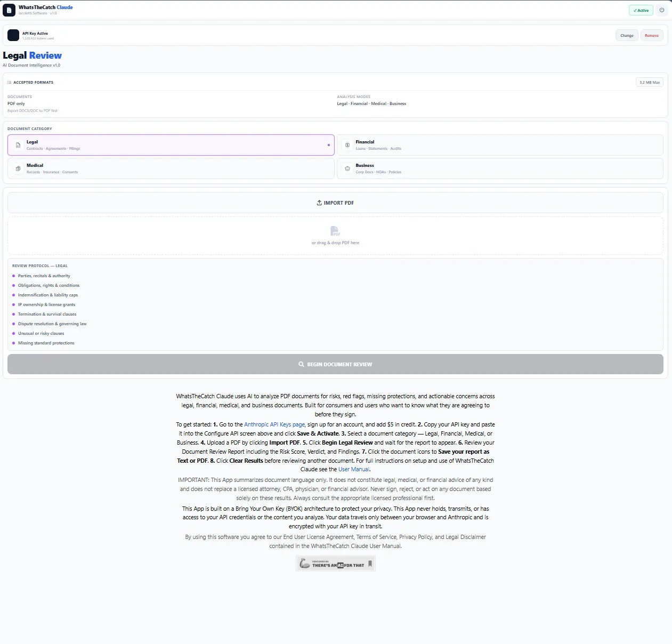672x644 pixels.
Task: Click the Medical category clipboard icon
Action: (x=18, y=168)
